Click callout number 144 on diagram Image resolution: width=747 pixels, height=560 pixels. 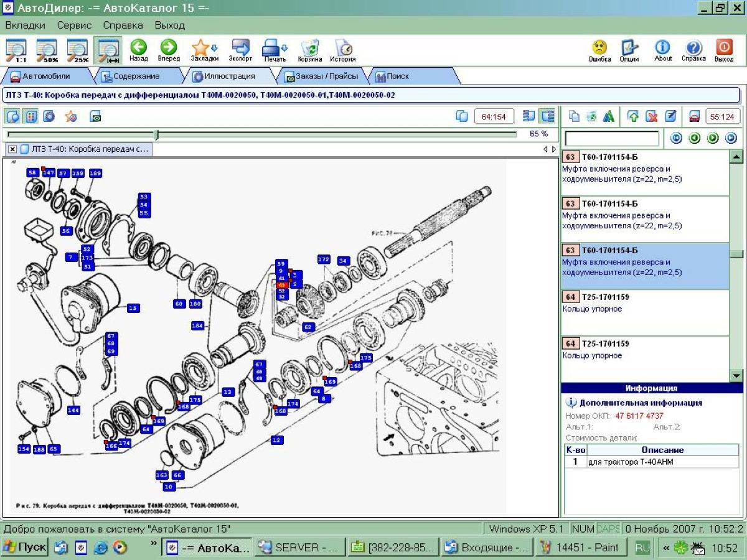pyautogui.click(x=73, y=410)
